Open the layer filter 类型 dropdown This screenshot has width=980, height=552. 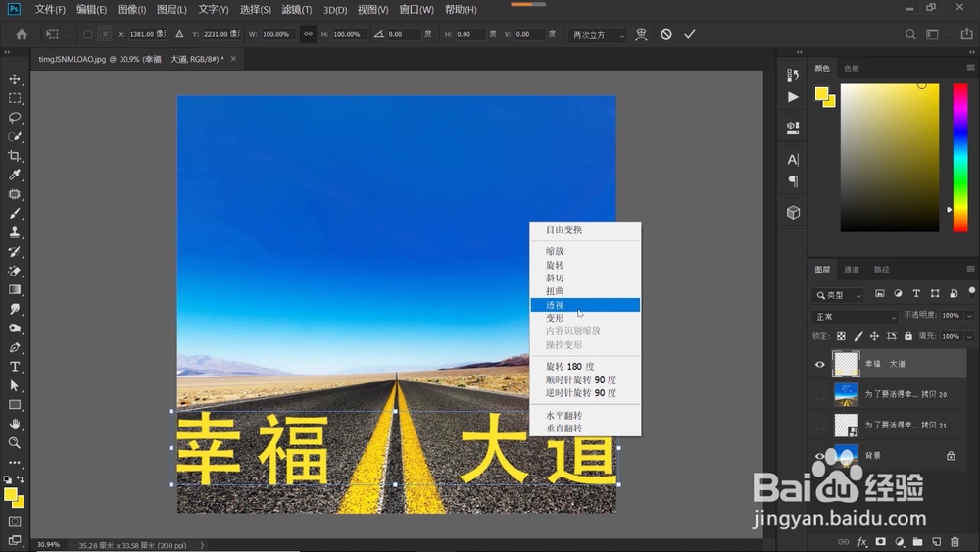[x=838, y=295]
